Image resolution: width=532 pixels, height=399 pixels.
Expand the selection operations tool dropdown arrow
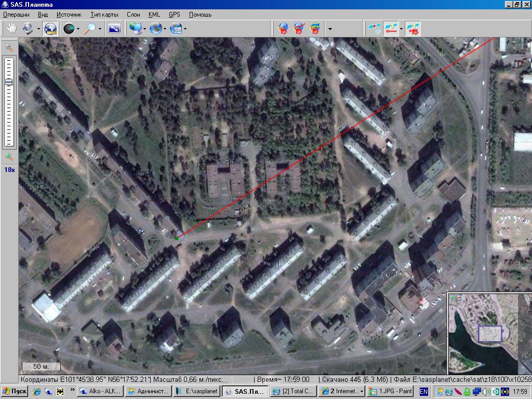pos(38,29)
